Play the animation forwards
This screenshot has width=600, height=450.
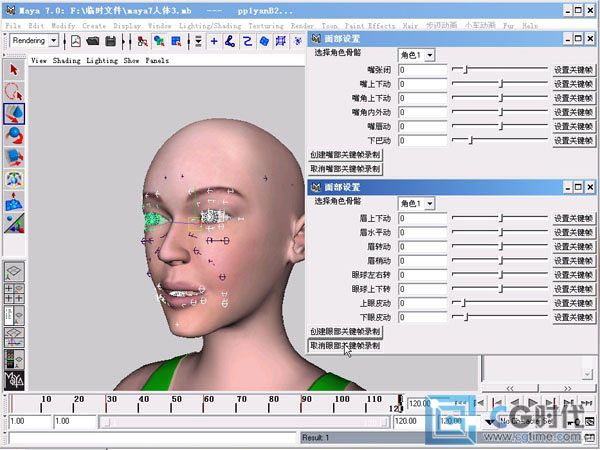[532, 403]
